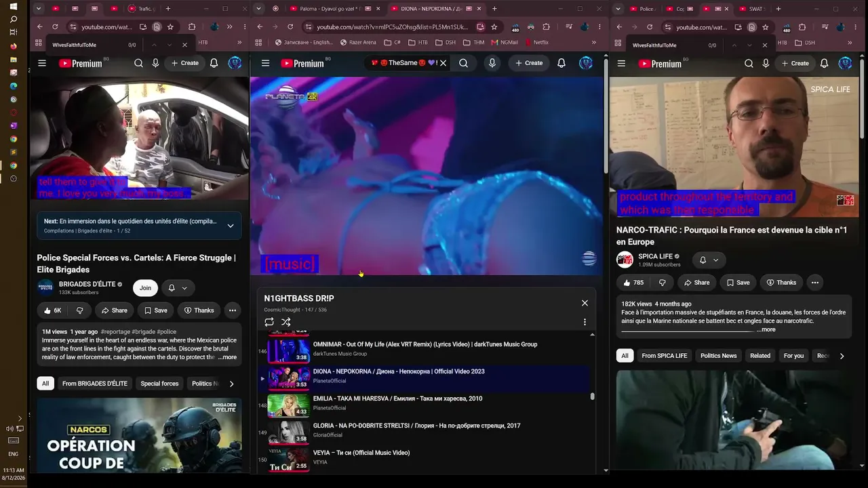
Task: Show more filter chips in the left window
Action: click(x=231, y=384)
